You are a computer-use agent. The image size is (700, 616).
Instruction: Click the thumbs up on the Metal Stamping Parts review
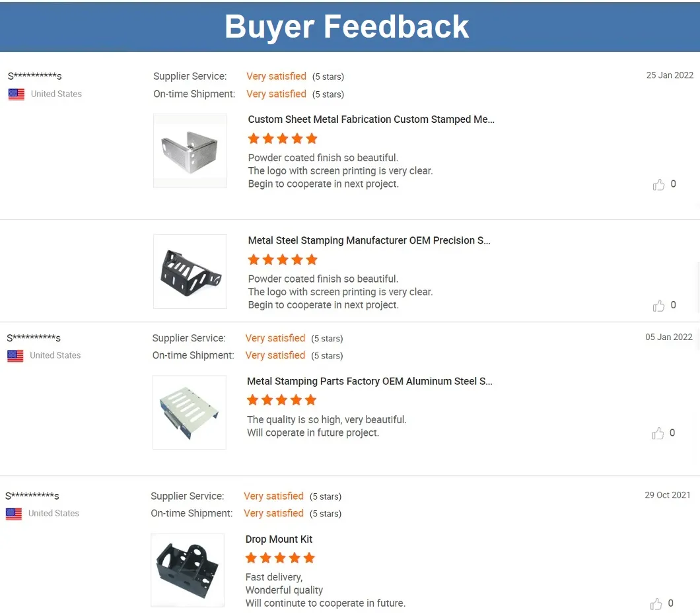pyautogui.click(x=658, y=433)
